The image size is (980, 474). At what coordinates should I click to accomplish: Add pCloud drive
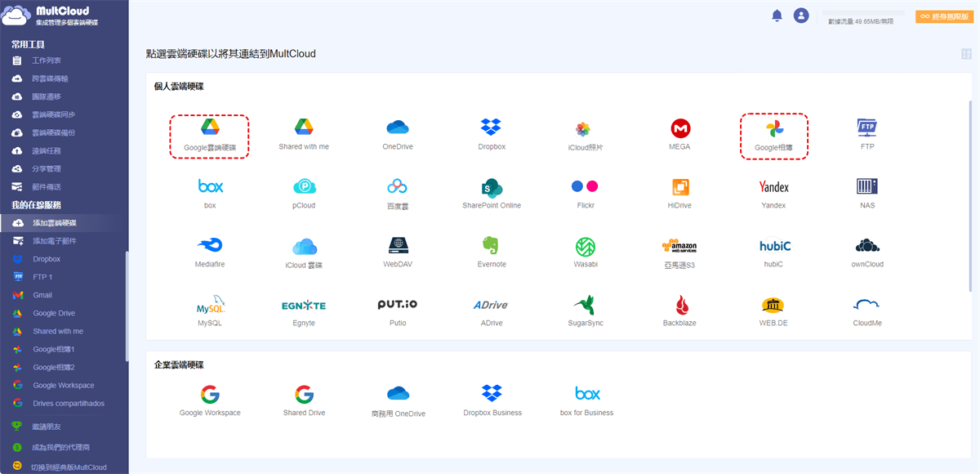tap(304, 194)
